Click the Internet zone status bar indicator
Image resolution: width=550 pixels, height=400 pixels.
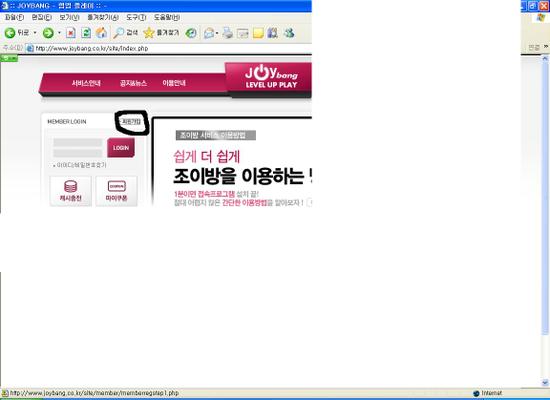[x=488, y=393]
